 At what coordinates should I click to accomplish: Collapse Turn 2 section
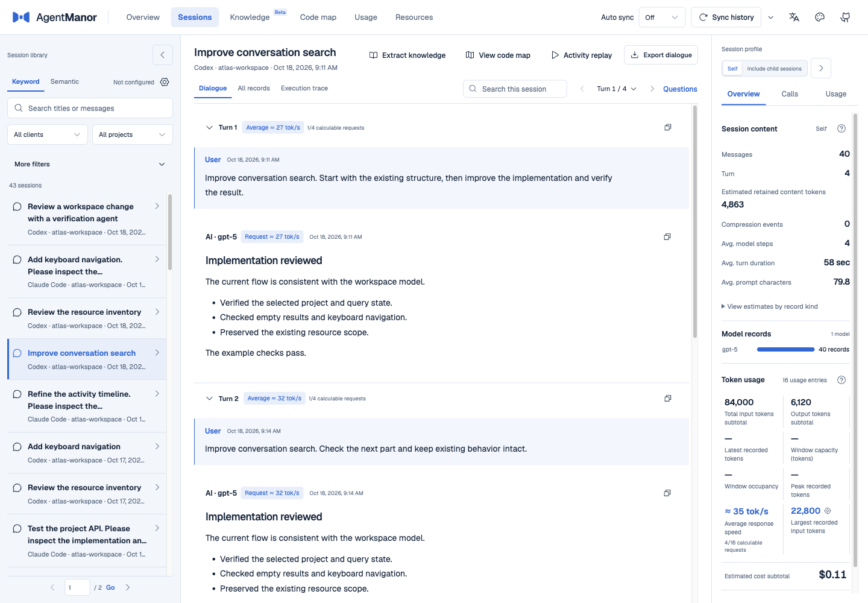209,399
